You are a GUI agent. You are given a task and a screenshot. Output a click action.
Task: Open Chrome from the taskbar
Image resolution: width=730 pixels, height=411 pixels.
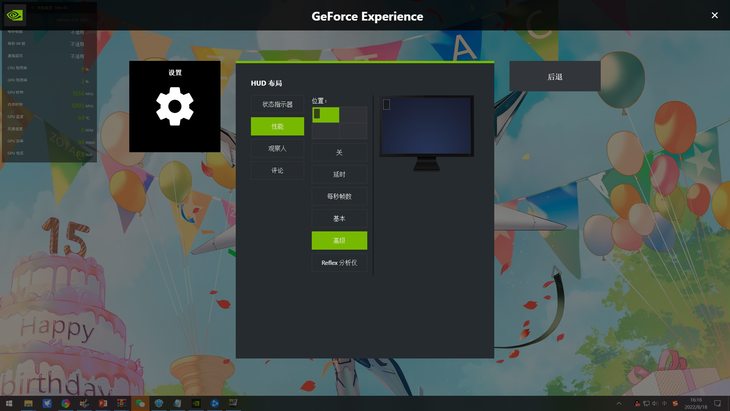coord(66,403)
